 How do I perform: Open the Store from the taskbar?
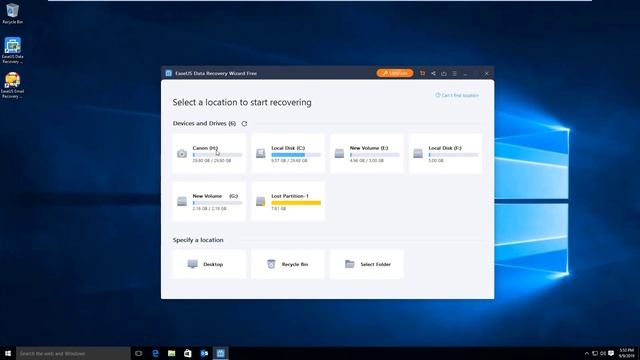click(x=188, y=353)
